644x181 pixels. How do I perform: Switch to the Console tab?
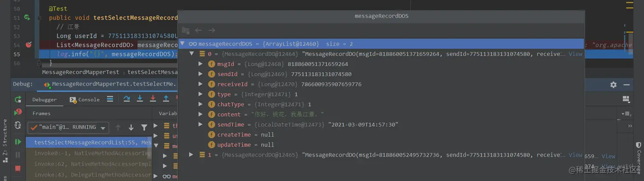click(85, 99)
